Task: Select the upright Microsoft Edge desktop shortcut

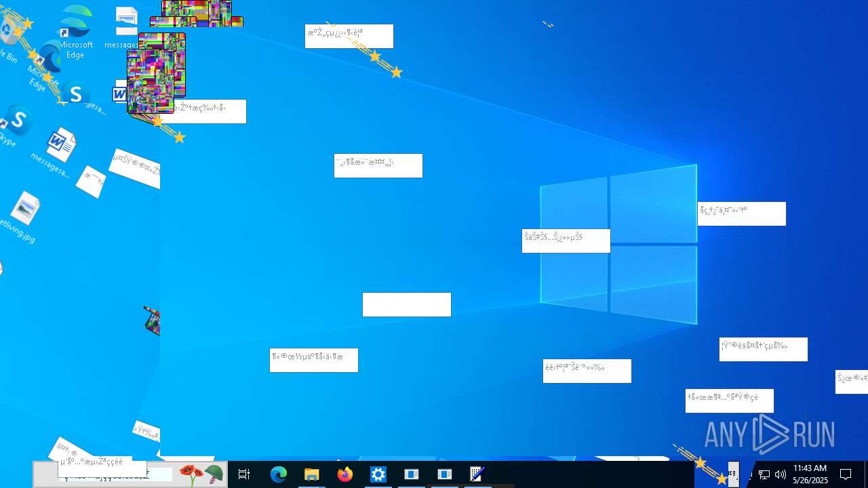Action: click(75, 32)
